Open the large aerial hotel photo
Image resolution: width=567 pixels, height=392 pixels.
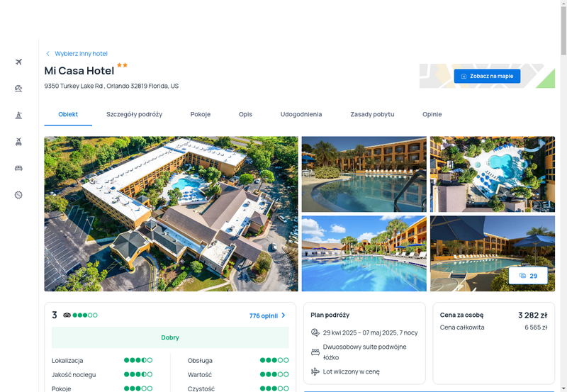171,213
